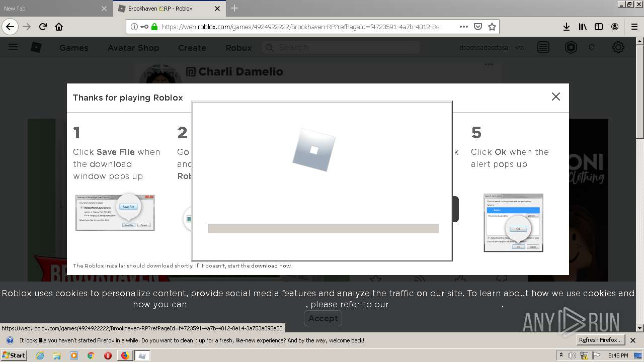Launch Internet Explorer from taskbar
Screen dimensions: 644x362
[x=40, y=355]
